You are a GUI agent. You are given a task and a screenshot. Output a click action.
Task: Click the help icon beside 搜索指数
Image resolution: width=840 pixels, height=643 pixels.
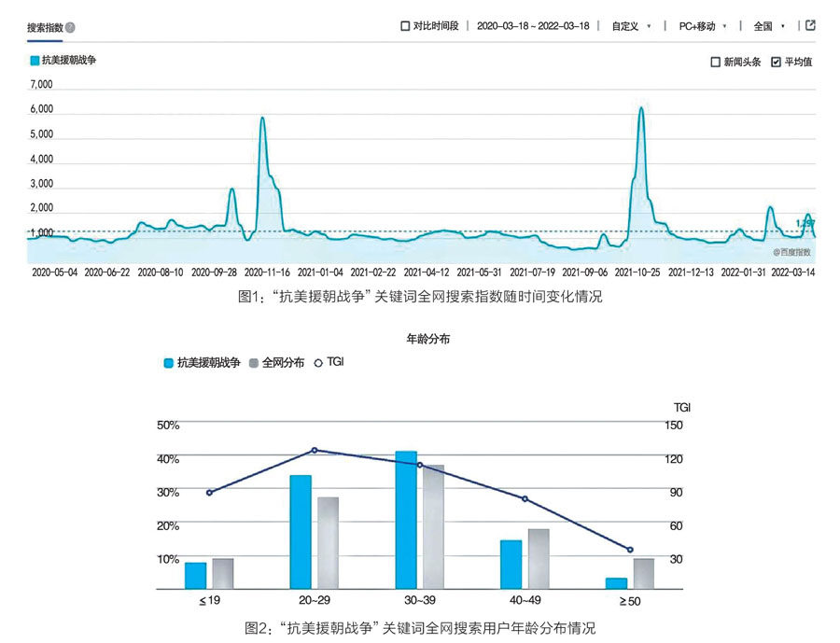point(71,28)
